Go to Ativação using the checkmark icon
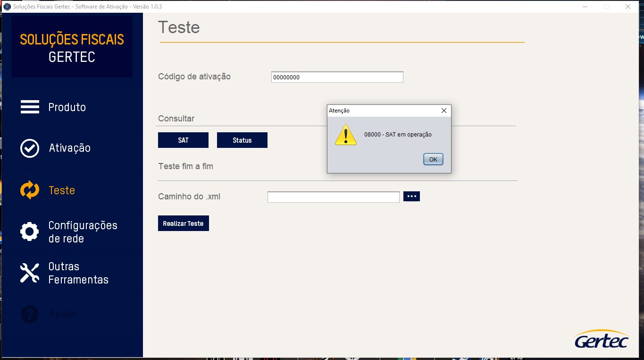The image size is (644, 360). click(30, 148)
